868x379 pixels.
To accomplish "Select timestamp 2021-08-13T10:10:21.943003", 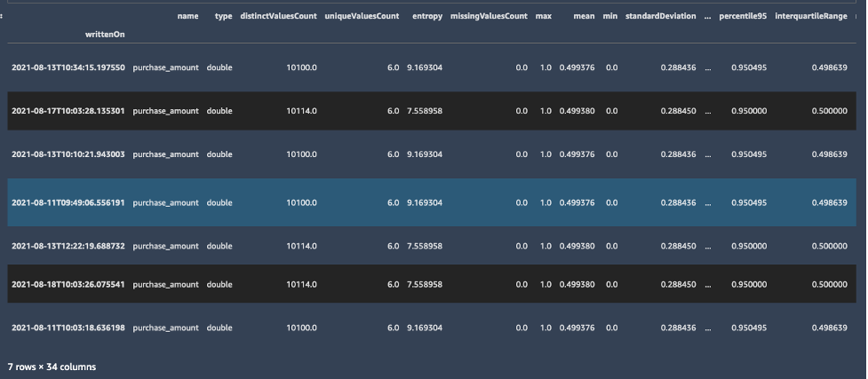I will (x=68, y=154).
